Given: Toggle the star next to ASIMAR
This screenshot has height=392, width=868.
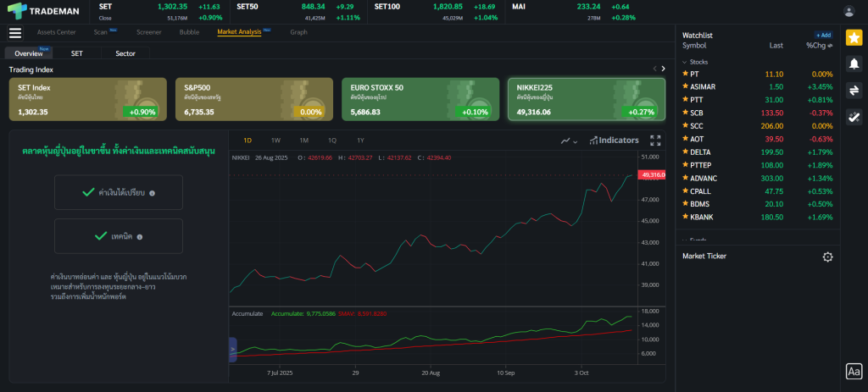Looking at the screenshot, I should click(x=685, y=87).
